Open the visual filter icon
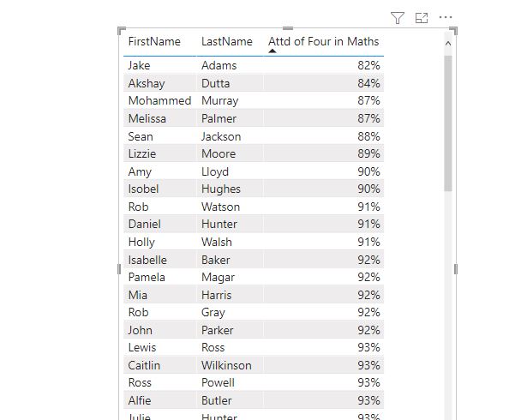527x420 pixels. [398, 18]
